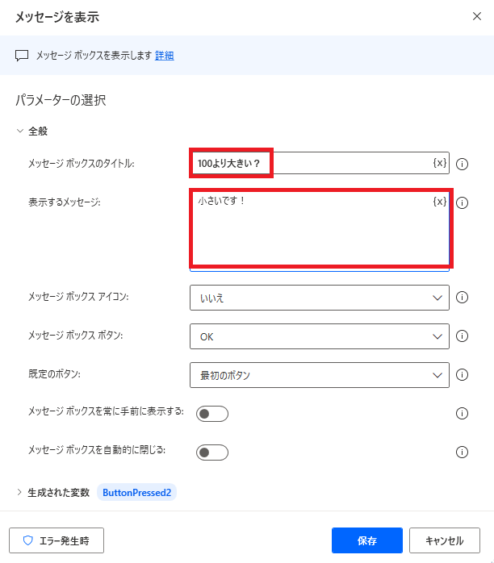Show info for message box buttons setting

point(462,336)
